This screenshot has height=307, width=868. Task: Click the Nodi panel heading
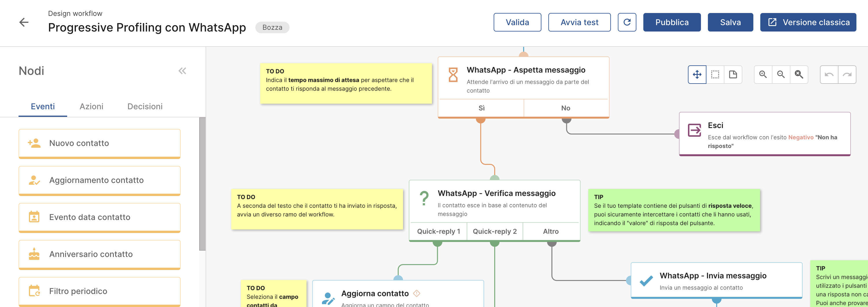click(x=31, y=71)
